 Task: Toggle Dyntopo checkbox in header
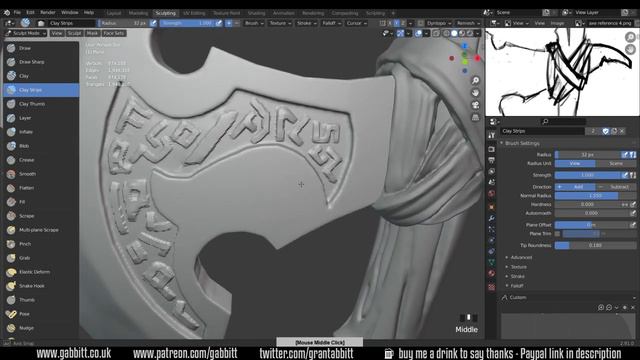[x=420, y=23]
